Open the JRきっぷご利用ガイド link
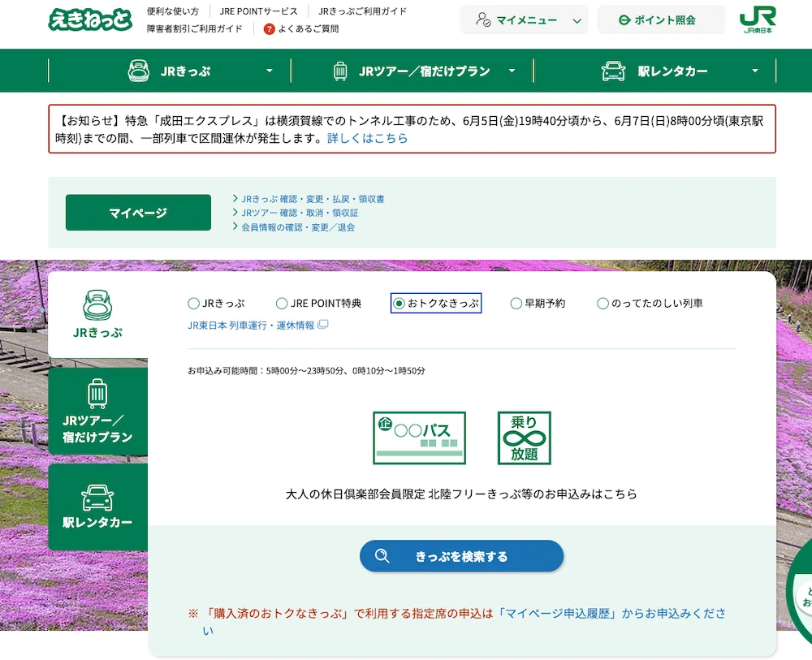Viewport: 812px width, 660px height. 362,11
